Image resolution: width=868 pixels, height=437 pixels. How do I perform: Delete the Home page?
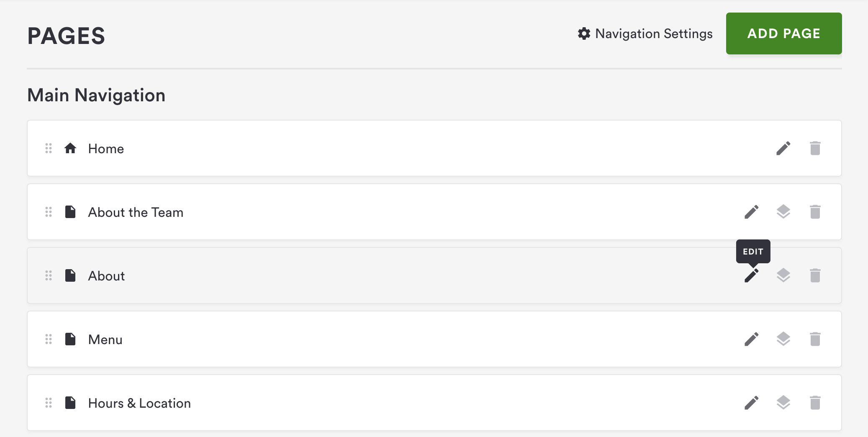815,149
